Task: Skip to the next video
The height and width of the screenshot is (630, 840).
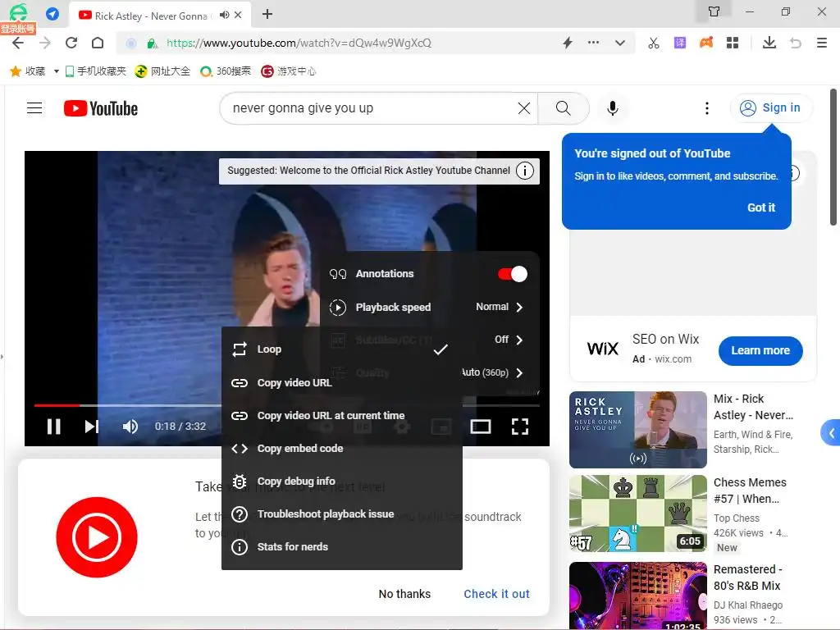Action: [92, 427]
